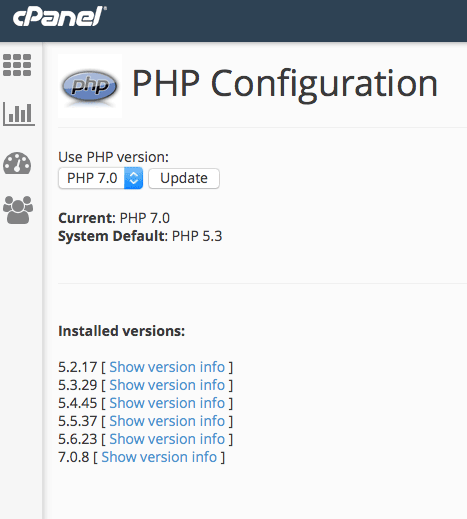Screen dimensions: 467x519
Task: Show version info for 5.6.23
Action: tap(167, 439)
